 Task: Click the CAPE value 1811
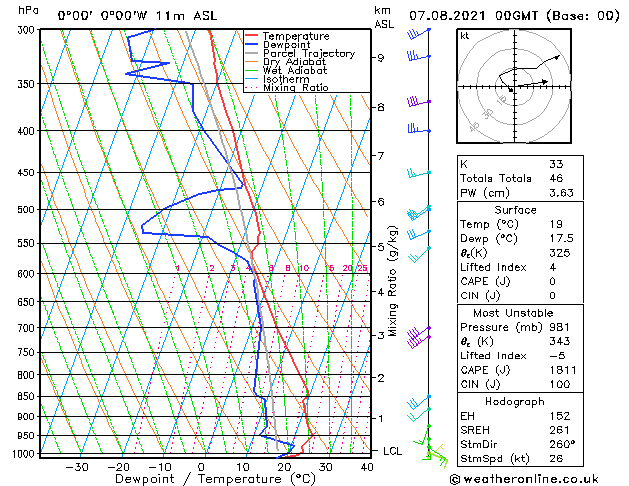click(563, 370)
